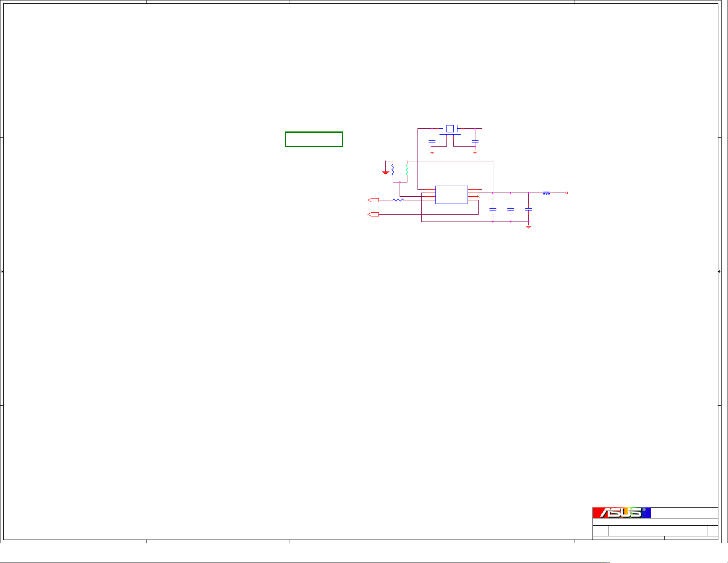728x563 pixels.
Task: Select the capacitor right of the crystal
Action: [x=475, y=141]
